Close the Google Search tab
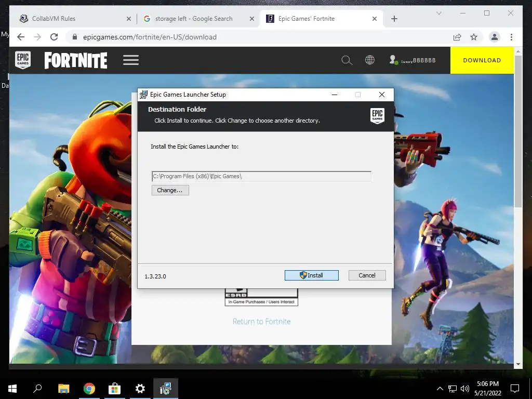Image resolution: width=532 pixels, height=399 pixels. tap(252, 19)
